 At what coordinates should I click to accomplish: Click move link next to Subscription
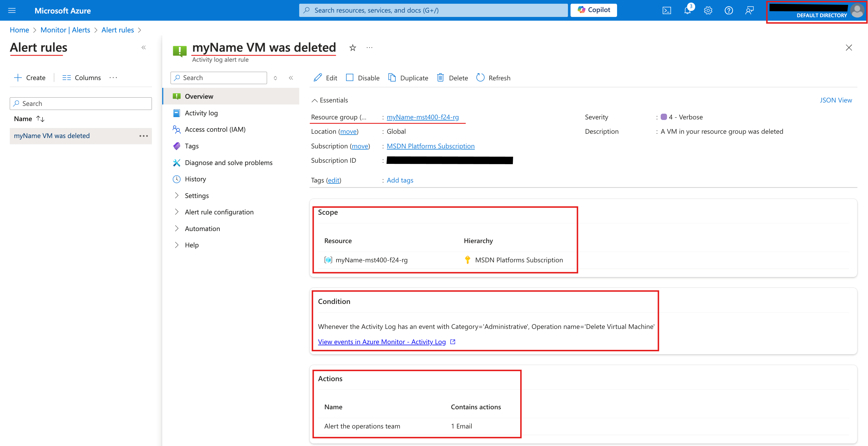360,146
